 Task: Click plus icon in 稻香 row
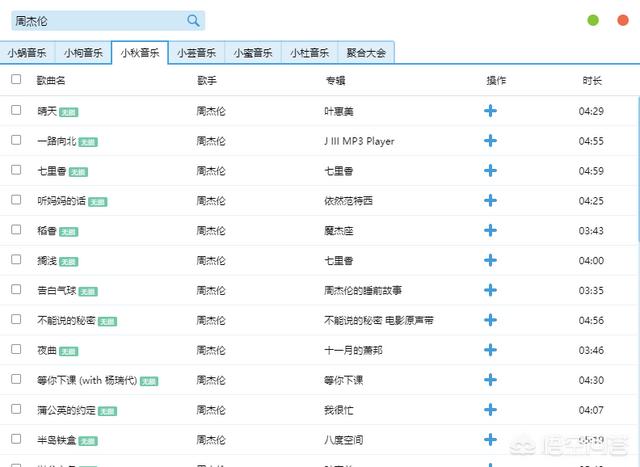point(490,231)
